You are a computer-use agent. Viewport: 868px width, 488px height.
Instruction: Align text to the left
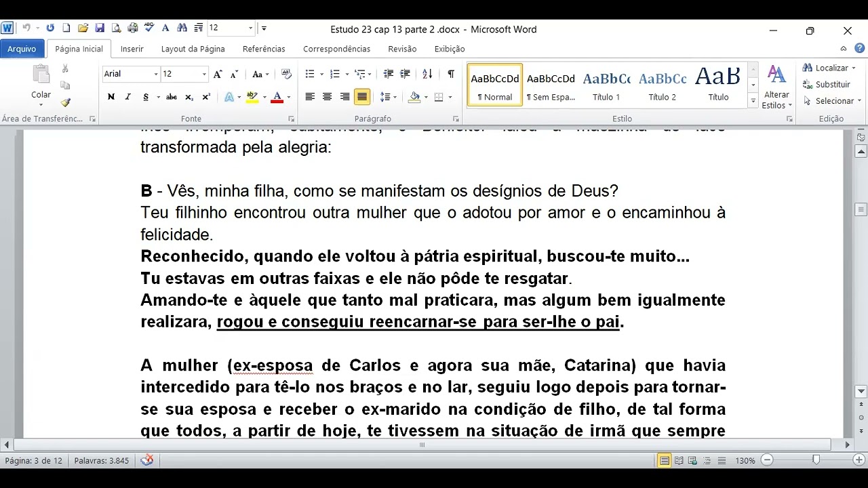[x=310, y=98]
